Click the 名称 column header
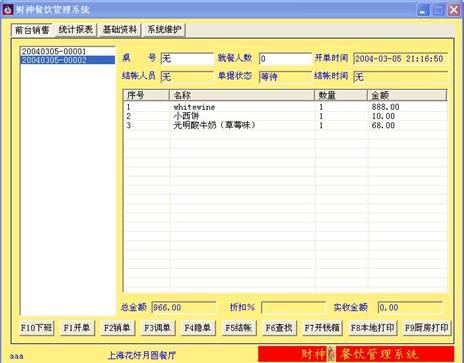Screen dimensions: 464x363 click(x=242, y=95)
